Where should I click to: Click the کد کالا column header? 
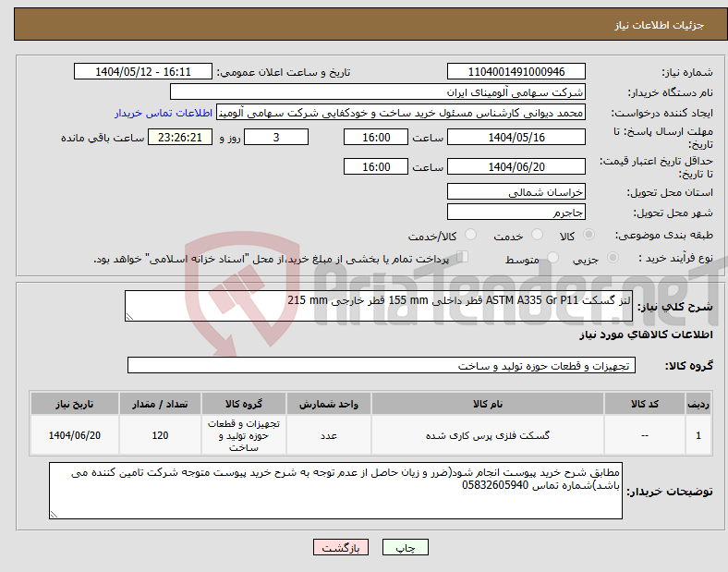645,404
